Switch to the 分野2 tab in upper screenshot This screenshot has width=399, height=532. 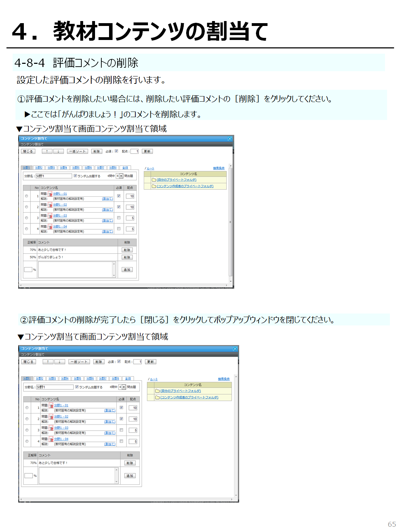coord(39,168)
